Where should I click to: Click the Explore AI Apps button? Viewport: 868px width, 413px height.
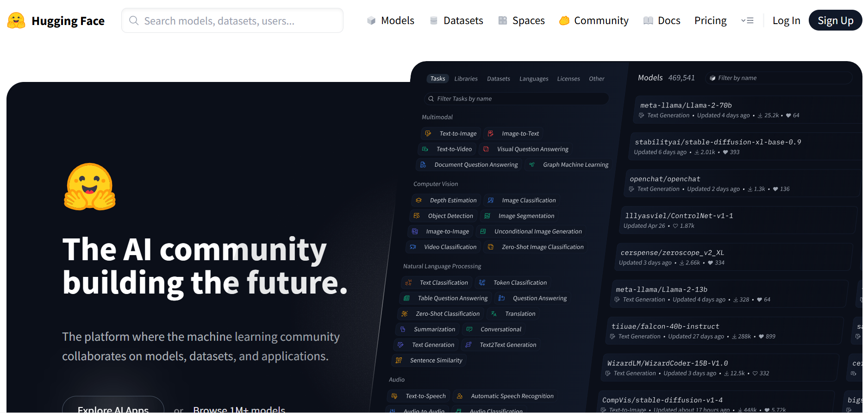[x=113, y=405]
